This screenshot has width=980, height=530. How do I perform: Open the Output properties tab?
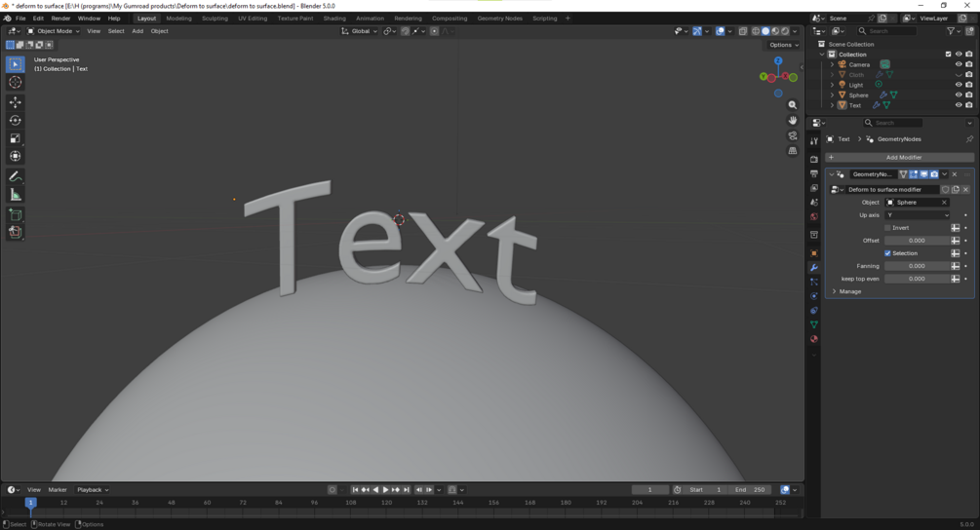[814, 173]
